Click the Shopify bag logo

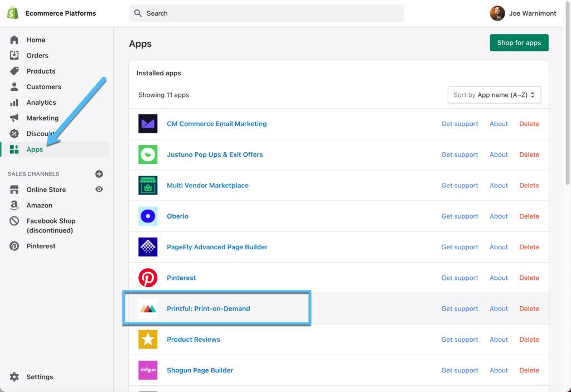(13, 13)
